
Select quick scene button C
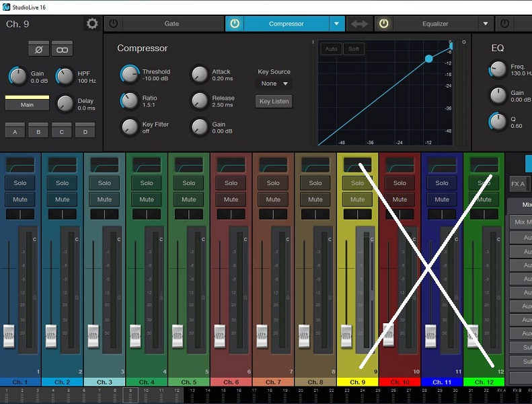(x=62, y=130)
